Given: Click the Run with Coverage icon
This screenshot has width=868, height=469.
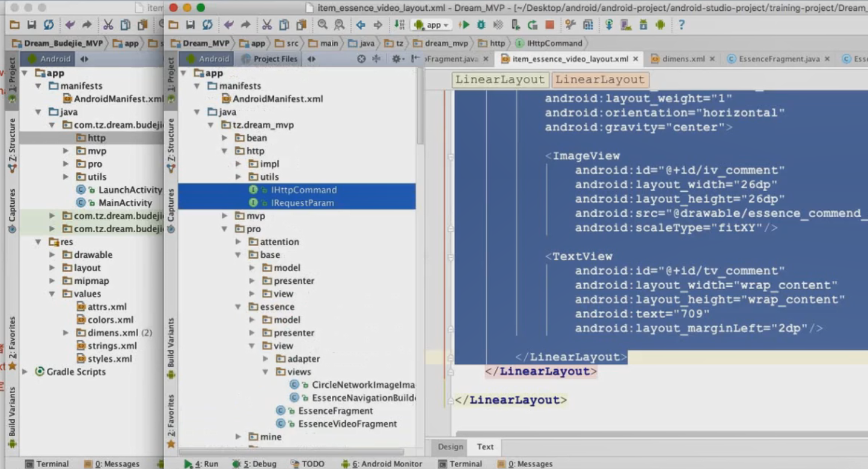Looking at the screenshot, I should (x=498, y=25).
